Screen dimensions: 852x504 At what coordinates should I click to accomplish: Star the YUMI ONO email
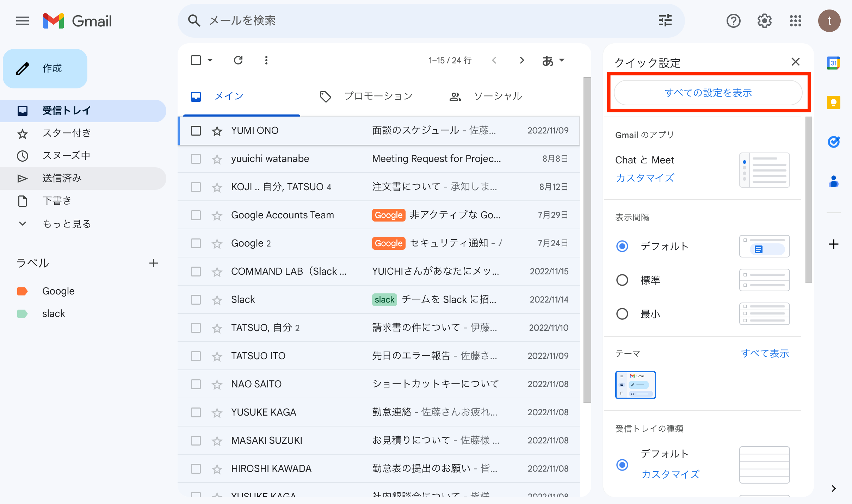click(x=217, y=131)
